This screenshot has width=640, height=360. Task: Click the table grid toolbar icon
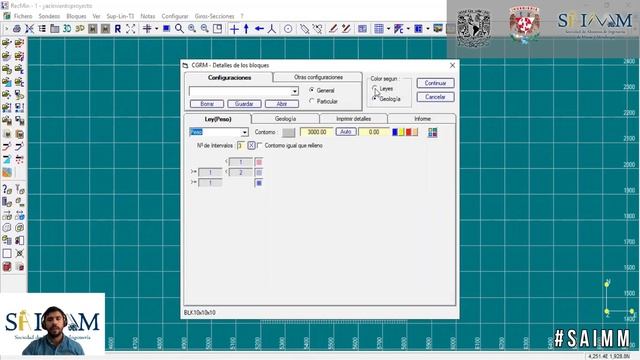[x=379, y=29]
